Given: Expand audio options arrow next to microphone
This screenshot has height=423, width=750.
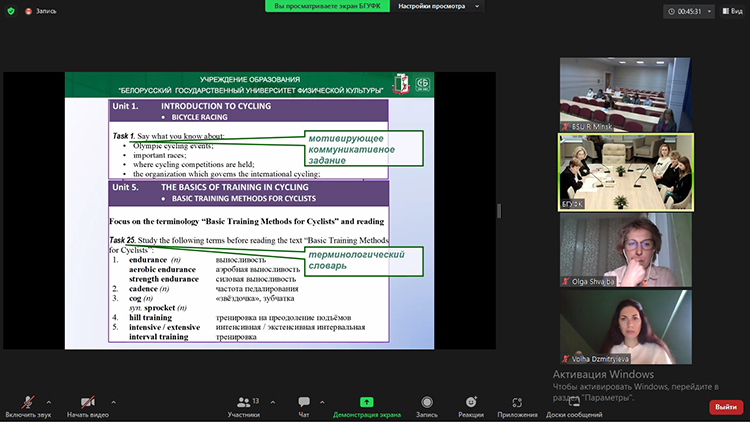Looking at the screenshot, I should (x=49, y=402).
